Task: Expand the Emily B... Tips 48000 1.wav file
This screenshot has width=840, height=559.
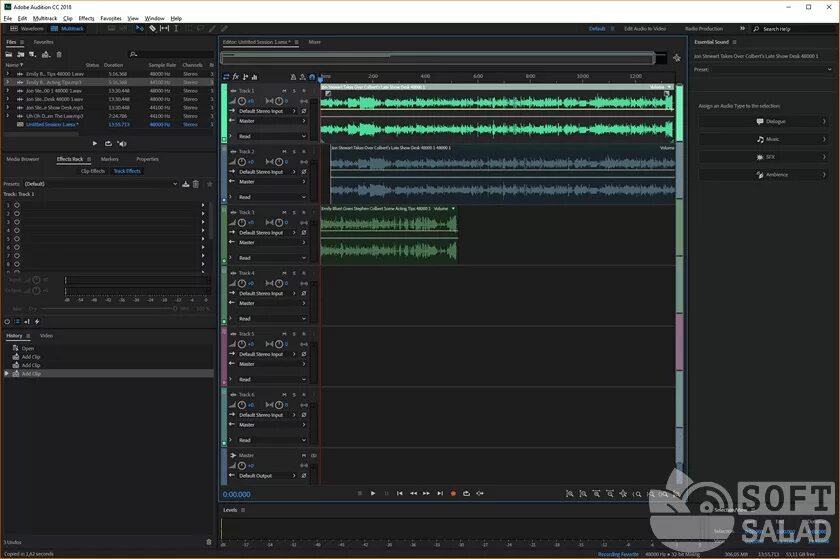Action: click(x=8, y=74)
